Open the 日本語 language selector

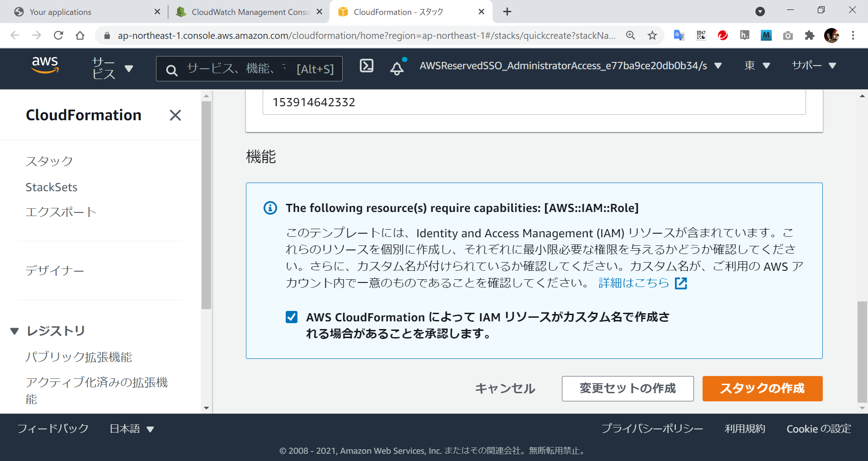(x=132, y=429)
